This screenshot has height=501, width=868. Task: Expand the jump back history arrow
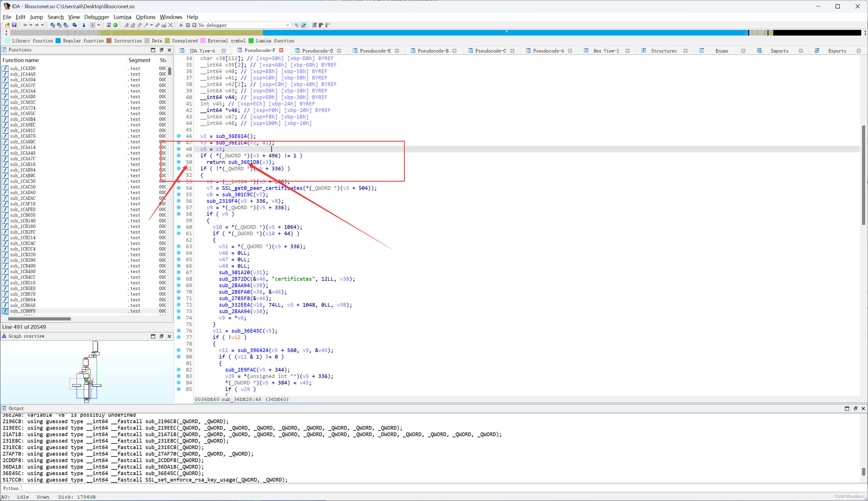pos(31,25)
